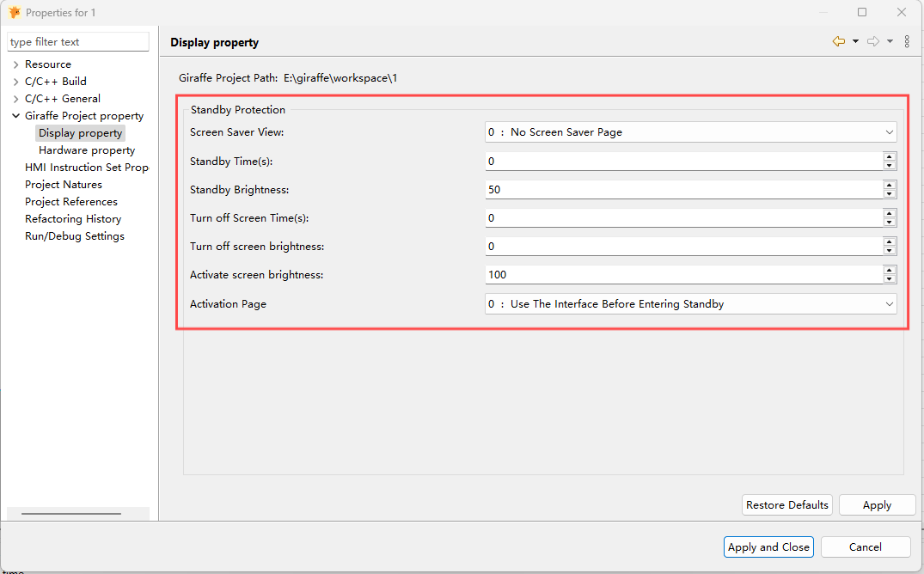
Task: Open Run/Debug Settings page
Action: tap(74, 235)
